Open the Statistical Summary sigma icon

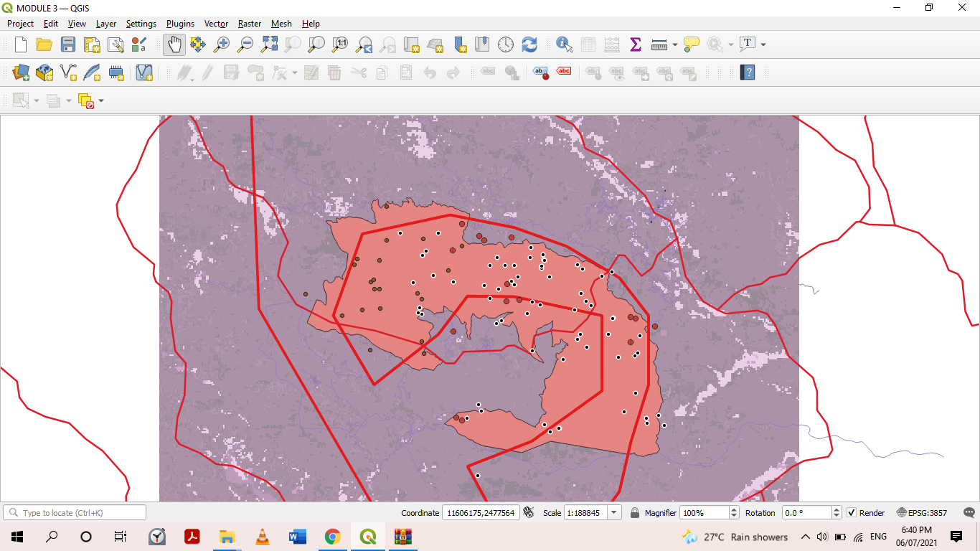click(x=635, y=44)
